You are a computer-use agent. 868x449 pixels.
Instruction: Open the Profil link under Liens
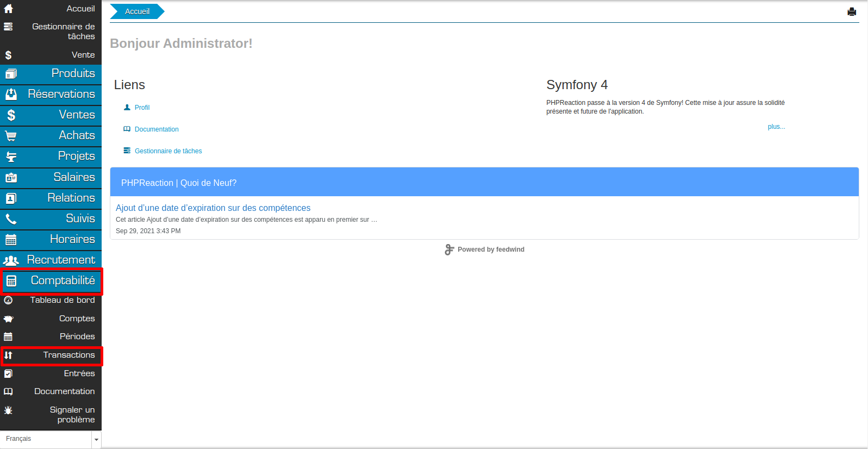pyautogui.click(x=142, y=108)
